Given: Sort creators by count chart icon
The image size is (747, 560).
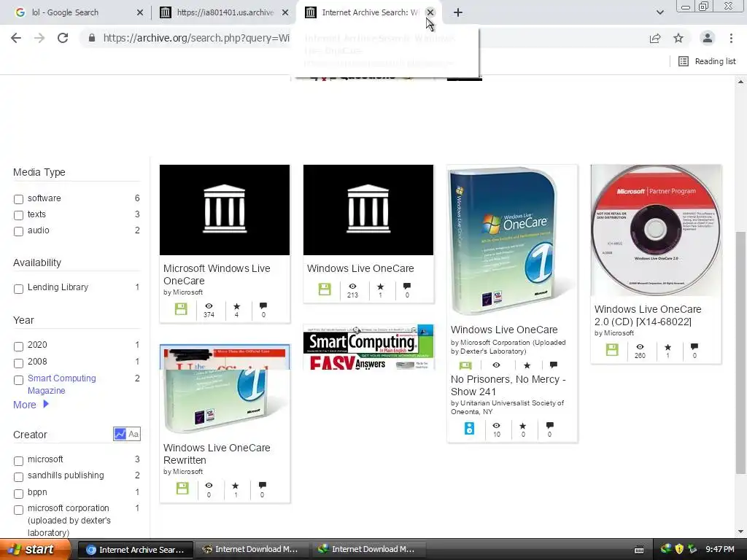Looking at the screenshot, I should tap(120, 434).
